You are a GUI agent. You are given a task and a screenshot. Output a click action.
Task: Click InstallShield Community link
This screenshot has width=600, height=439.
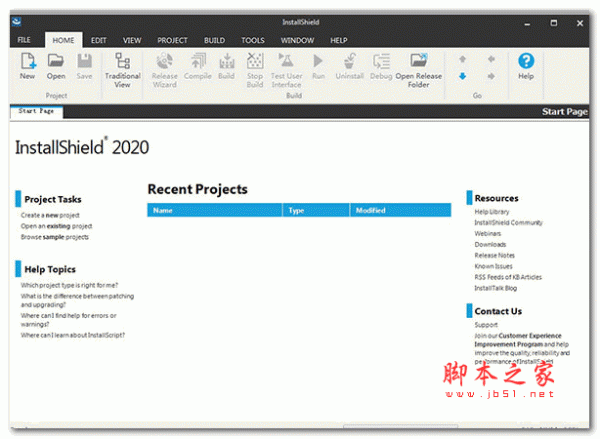(509, 222)
